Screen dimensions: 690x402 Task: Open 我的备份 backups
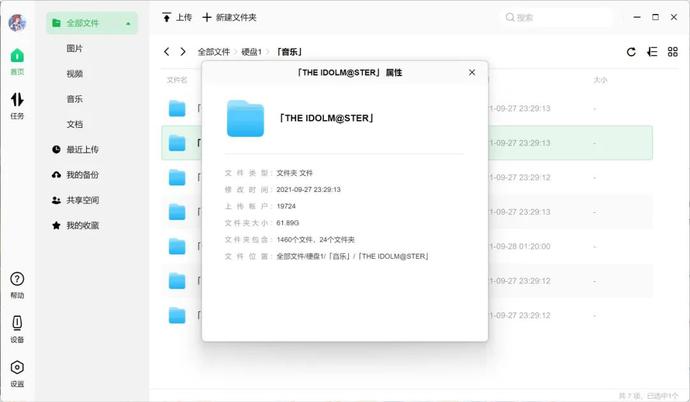[75, 175]
